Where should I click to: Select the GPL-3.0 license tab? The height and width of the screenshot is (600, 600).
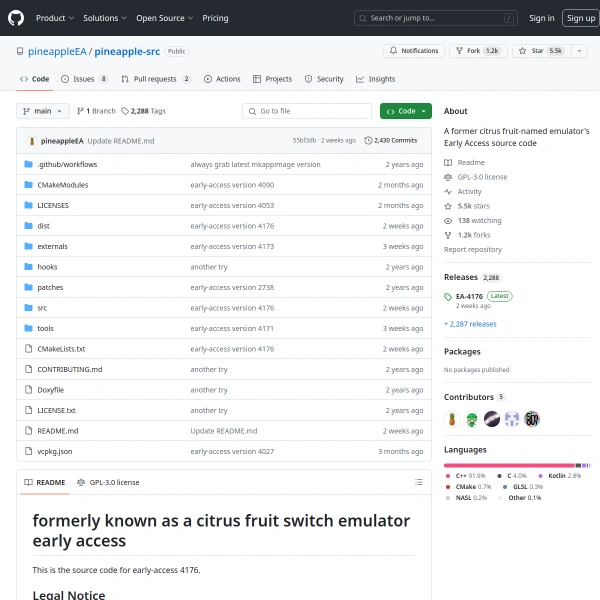(108, 483)
